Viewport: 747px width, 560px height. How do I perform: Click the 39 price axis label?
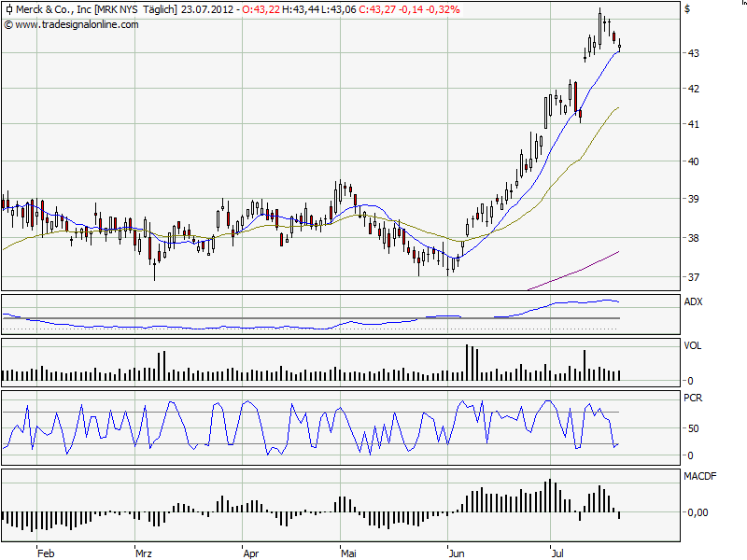(x=694, y=199)
